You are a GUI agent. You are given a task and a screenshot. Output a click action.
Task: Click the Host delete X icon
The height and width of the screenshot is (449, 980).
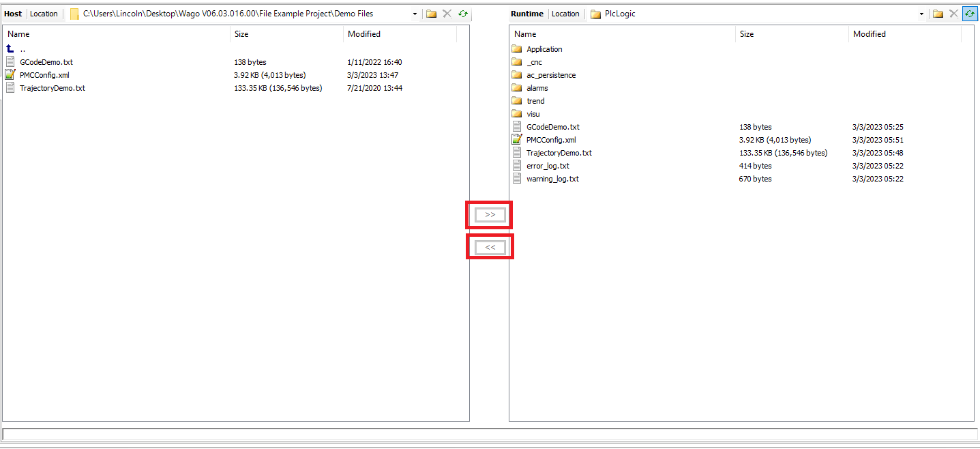pyautogui.click(x=447, y=14)
